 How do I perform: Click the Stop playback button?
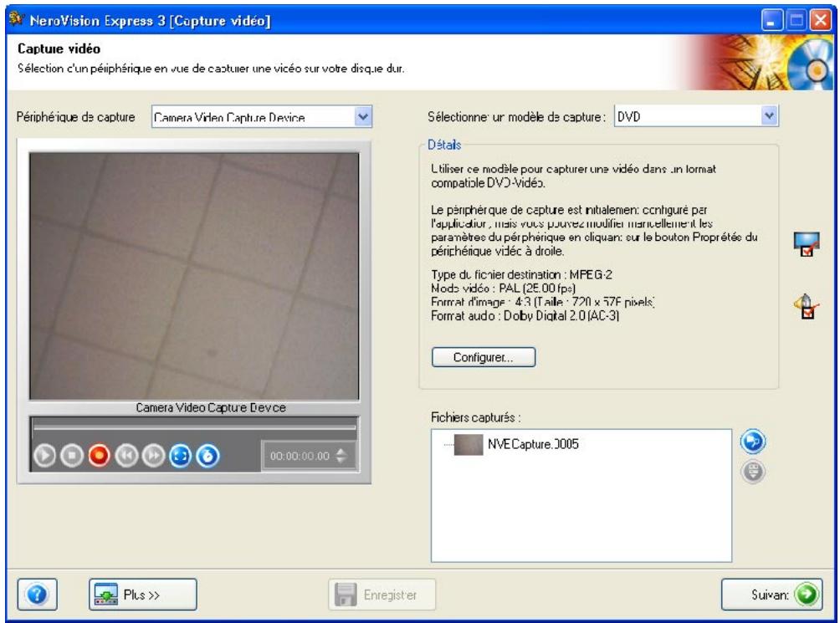click(72, 456)
